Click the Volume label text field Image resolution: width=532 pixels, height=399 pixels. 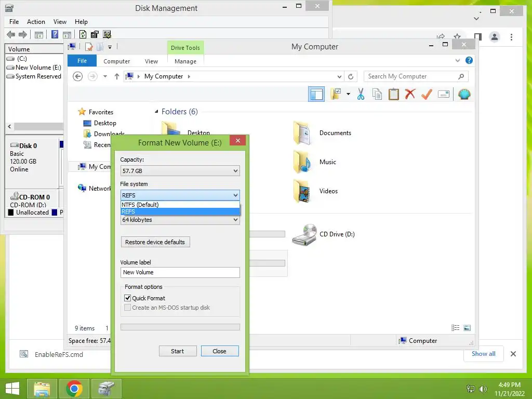180,272
